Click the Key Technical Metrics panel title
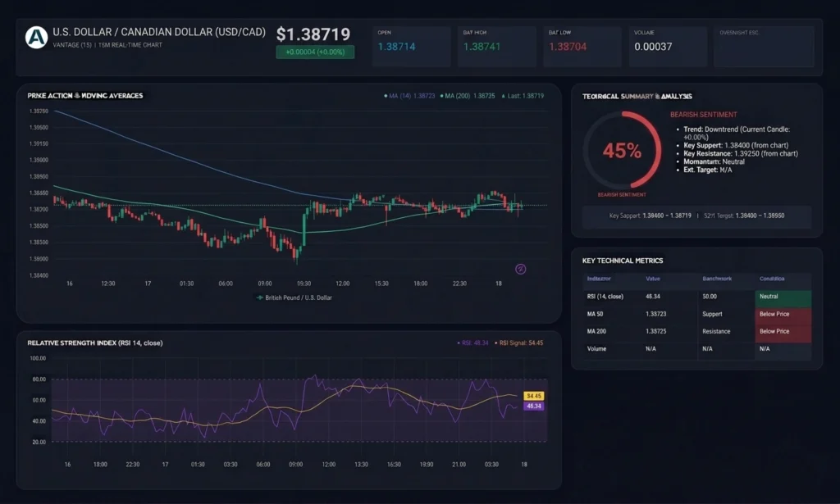840x504 pixels. point(623,261)
